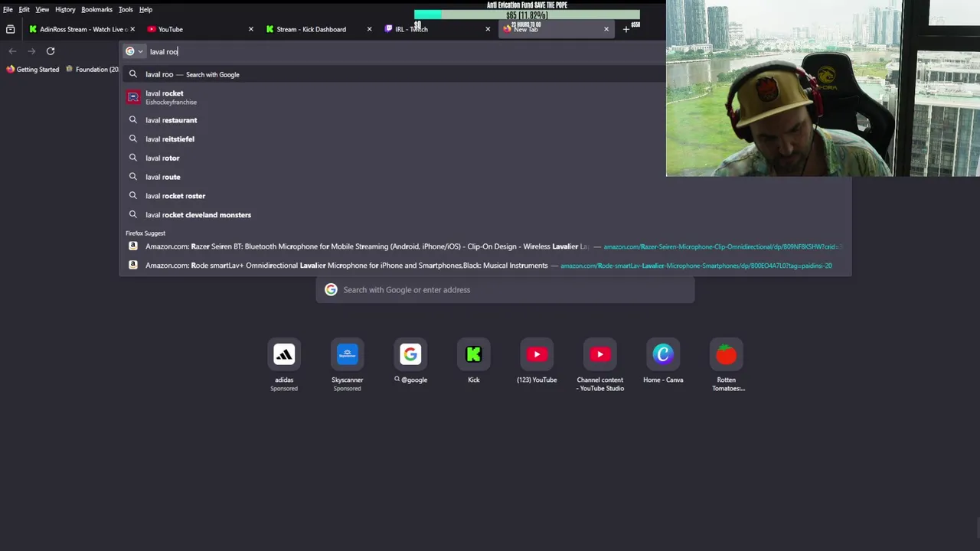This screenshot has width=980, height=551.
Task: Select the 'laval route' suggestion
Action: (x=485, y=177)
